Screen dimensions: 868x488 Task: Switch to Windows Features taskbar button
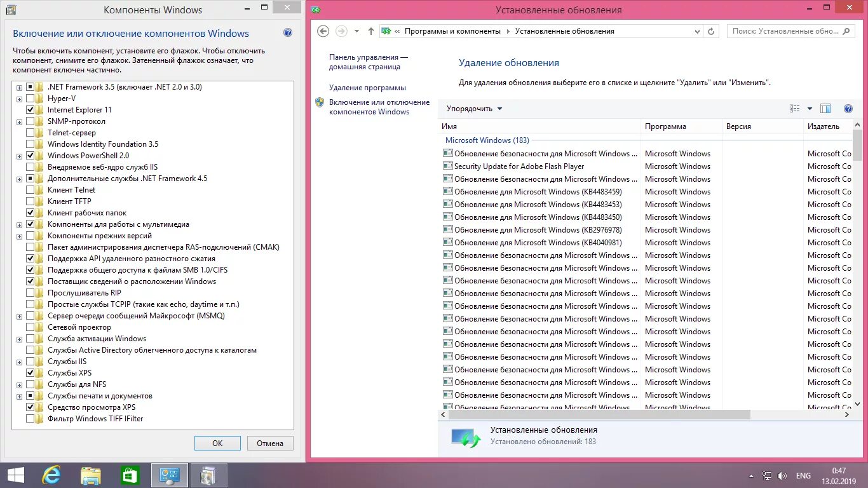pos(208,475)
